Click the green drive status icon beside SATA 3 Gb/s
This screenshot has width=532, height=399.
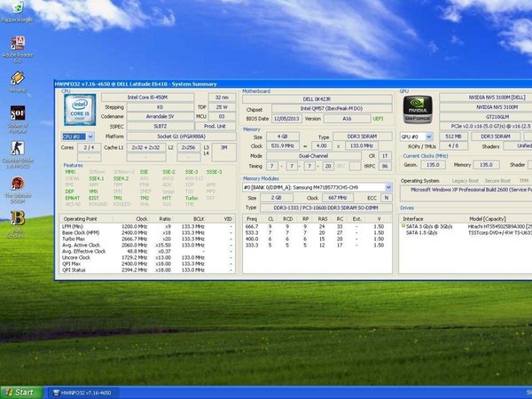[x=403, y=226]
